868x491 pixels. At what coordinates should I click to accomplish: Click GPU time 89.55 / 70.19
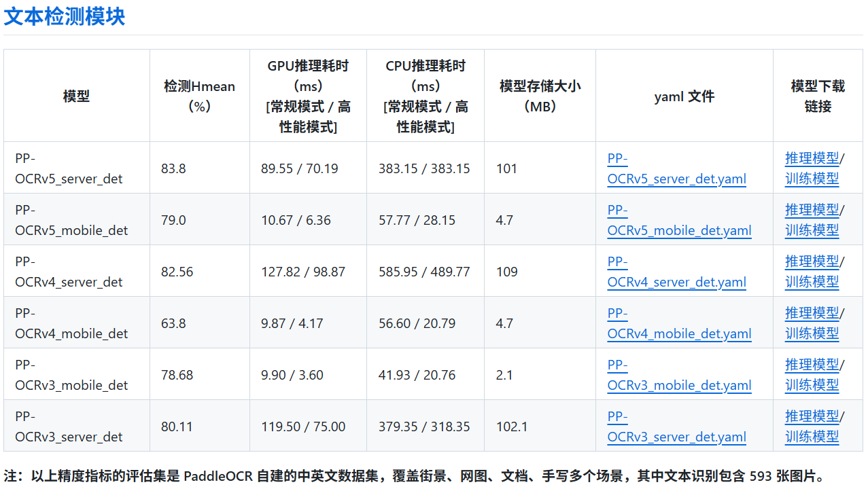click(299, 168)
